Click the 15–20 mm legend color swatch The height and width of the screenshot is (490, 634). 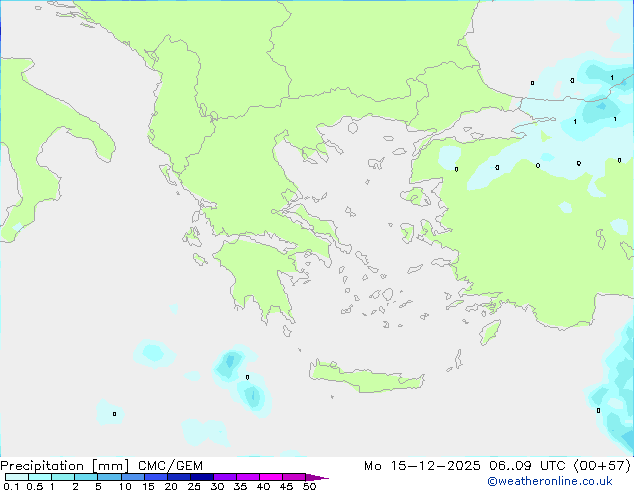[x=156, y=477]
